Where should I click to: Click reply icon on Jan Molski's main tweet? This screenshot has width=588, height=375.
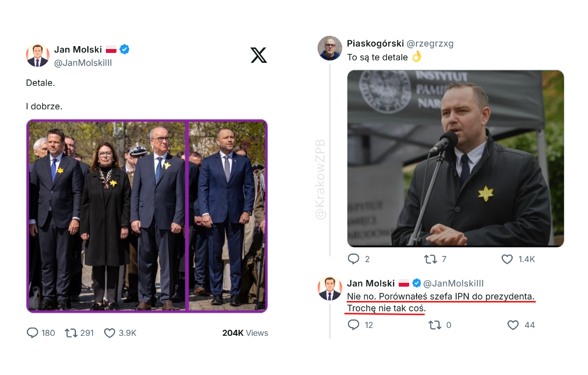pos(32,333)
